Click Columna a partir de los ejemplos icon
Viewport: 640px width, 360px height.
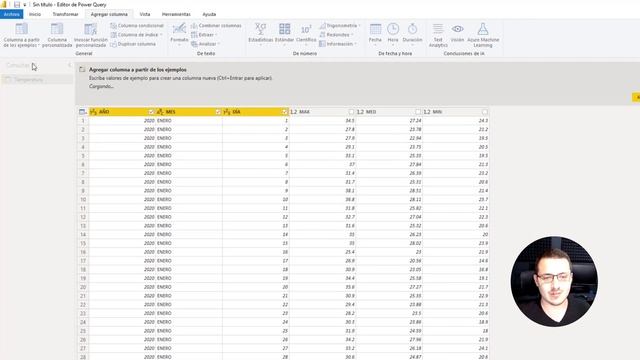click(x=21, y=29)
